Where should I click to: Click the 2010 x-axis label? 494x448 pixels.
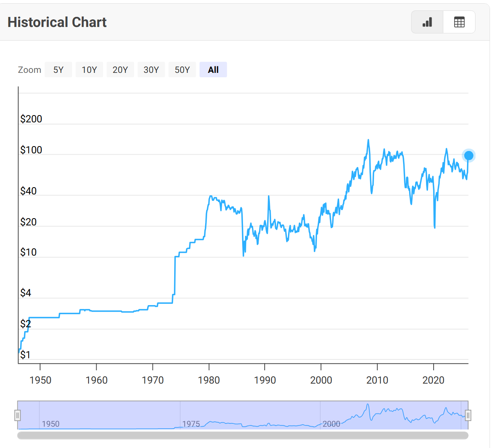click(377, 380)
